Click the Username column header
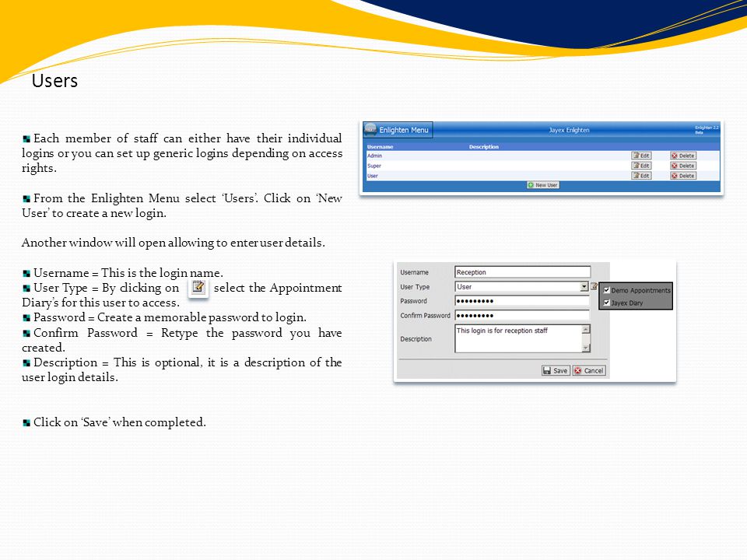747x560 pixels. click(381, 147)
